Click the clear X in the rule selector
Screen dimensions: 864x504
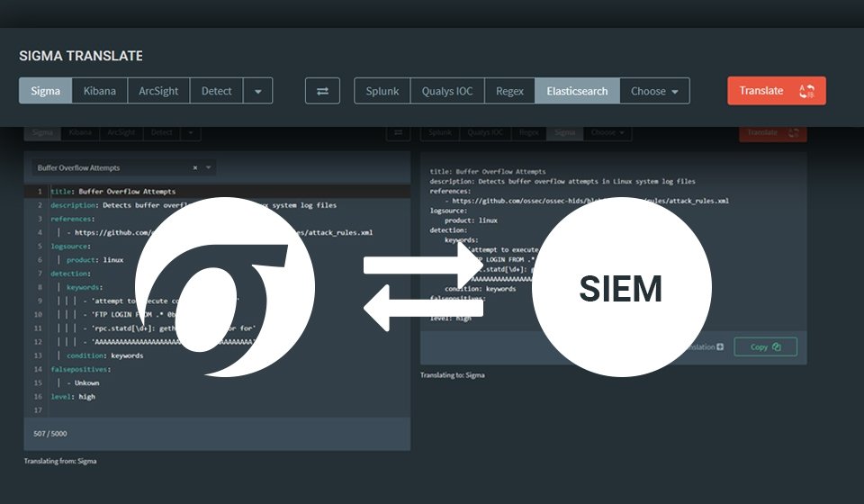pos(195,167)
